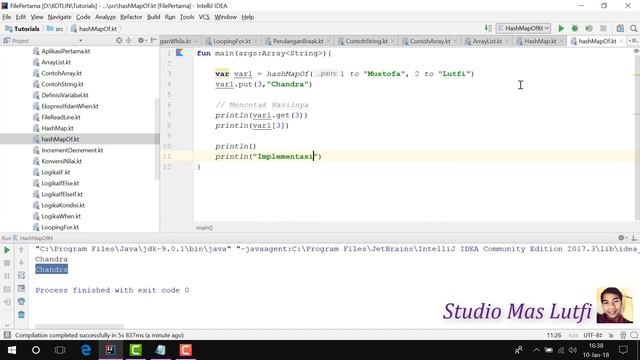Start debugging with the green bug icon

[x=575, y=28]
